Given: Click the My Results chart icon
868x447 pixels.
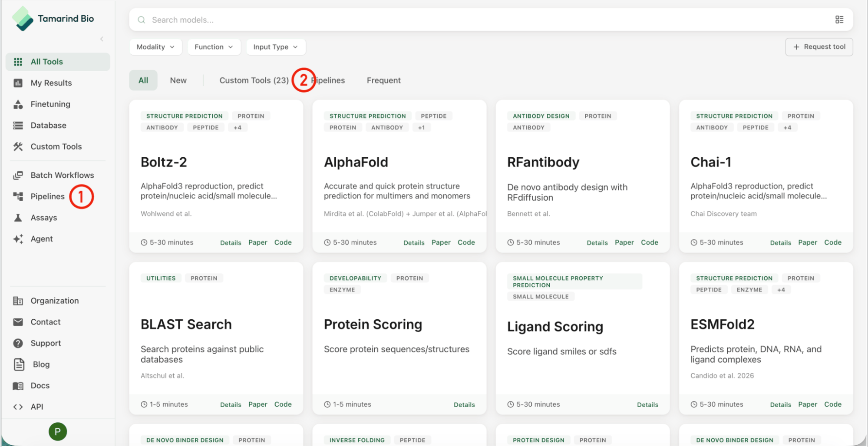Looking at the screenshot, I should coord(18,83).
